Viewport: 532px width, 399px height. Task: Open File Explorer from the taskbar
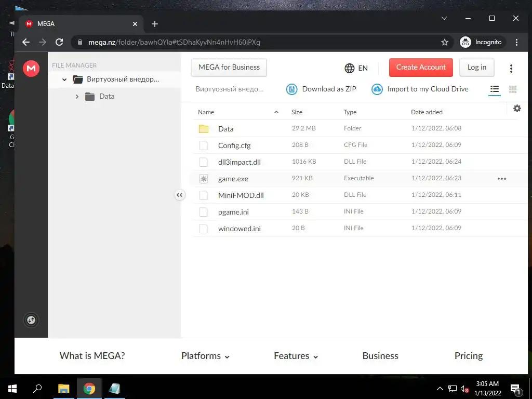(x=63, y=389)
